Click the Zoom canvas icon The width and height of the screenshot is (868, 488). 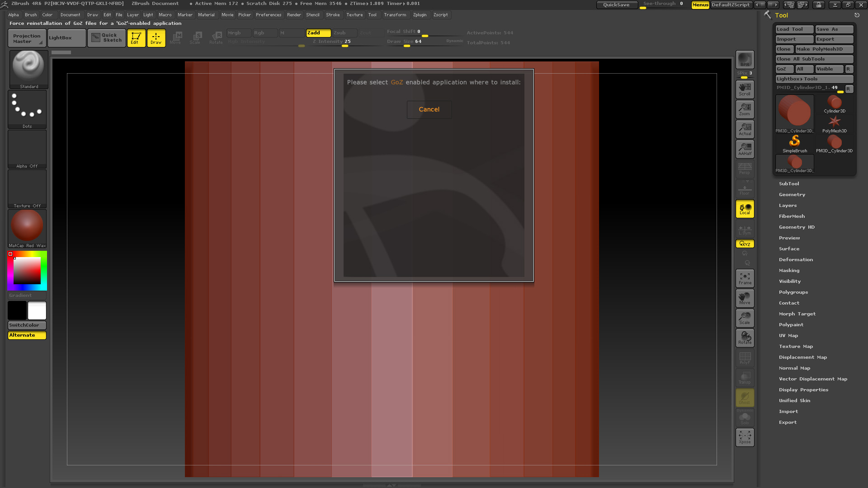[x=745, y=109]
